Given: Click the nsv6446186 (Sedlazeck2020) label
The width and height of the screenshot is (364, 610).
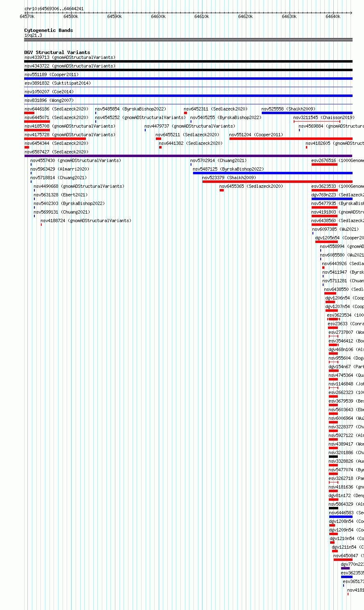Looking at the screenshot, I should click(56, 109).
